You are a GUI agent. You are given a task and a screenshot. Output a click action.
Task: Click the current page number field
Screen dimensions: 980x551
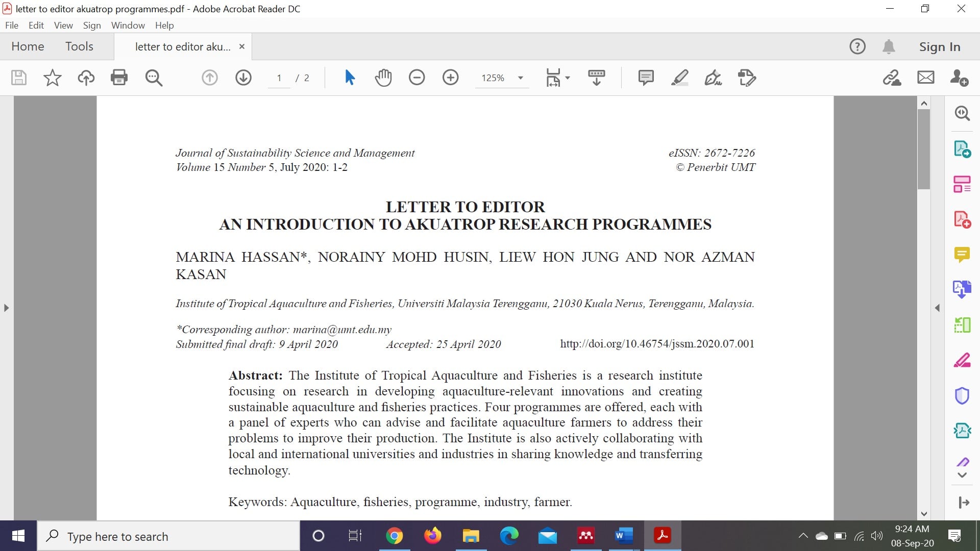coord(279,78)
